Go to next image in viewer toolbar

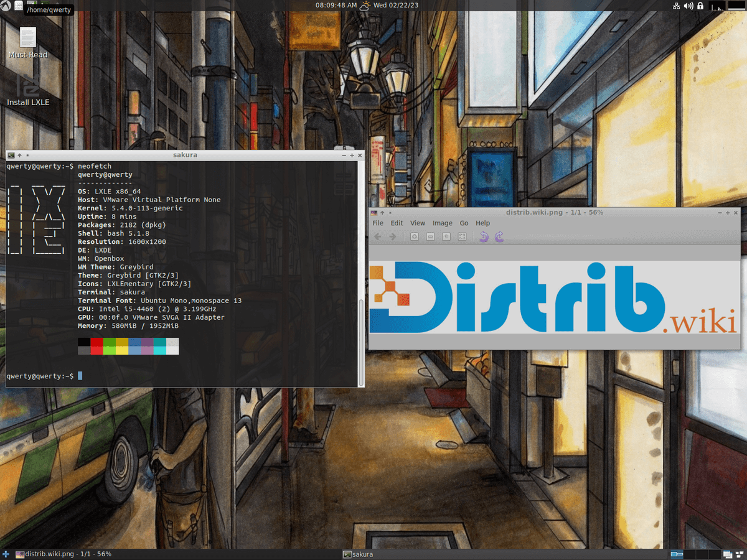392,236
